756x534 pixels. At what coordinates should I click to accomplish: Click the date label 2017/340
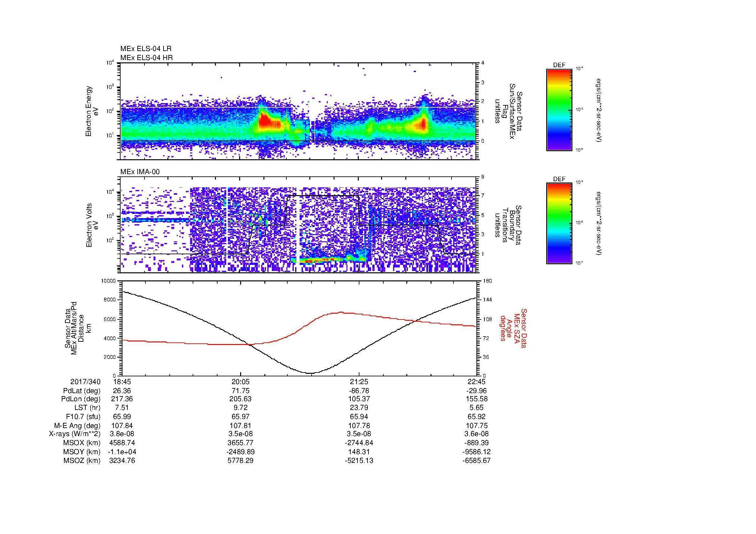[85, 382]
